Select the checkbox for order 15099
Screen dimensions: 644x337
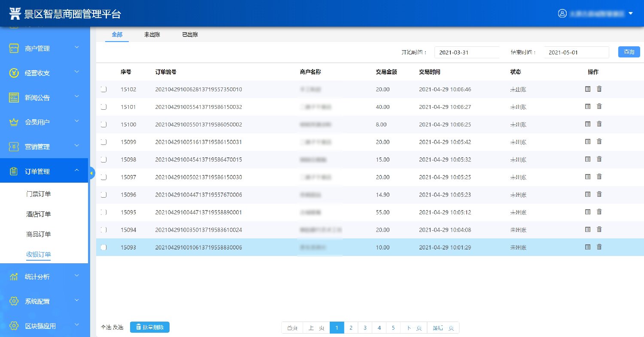point(103,142)
